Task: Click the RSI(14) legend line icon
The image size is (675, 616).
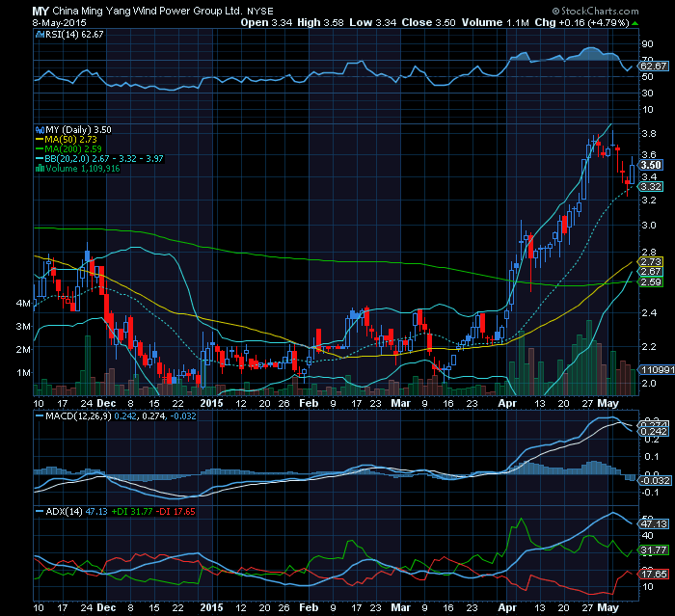Action: pos(40,35)
